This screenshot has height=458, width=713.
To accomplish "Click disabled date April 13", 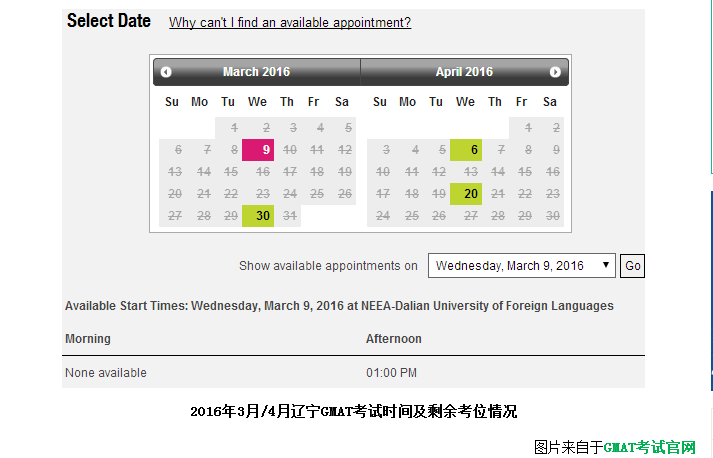I will point(466,172).
